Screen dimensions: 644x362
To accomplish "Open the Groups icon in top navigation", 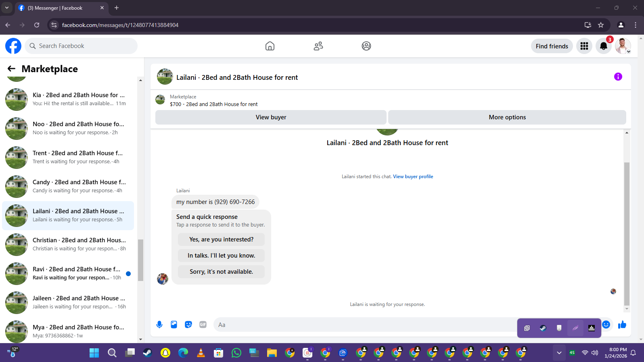I will (x=366, y=46).
